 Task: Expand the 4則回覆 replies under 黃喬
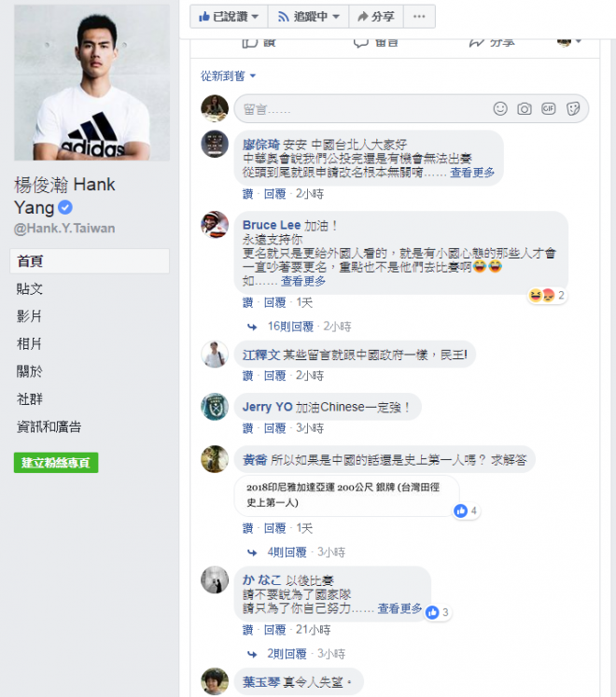pyautogui.click(x=287, y=551)
